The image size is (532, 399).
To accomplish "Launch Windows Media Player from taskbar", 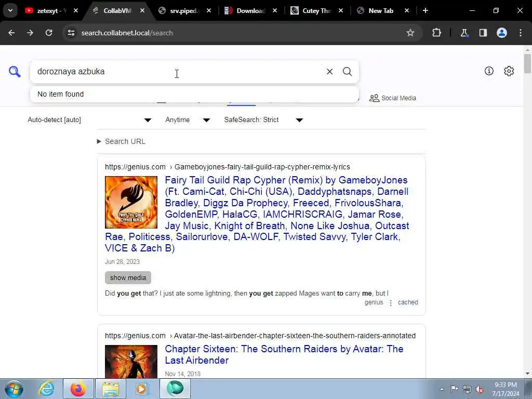I will coord(142,389).
